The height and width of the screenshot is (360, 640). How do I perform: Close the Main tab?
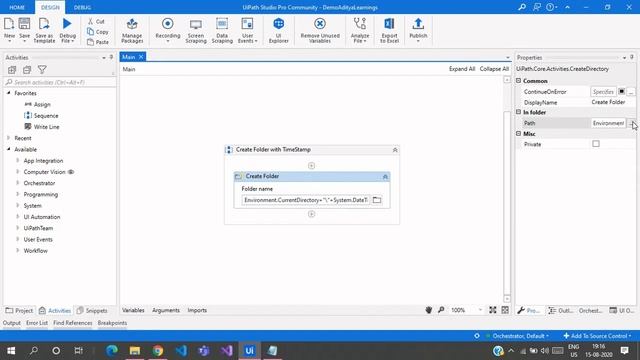tap(141, 57)
